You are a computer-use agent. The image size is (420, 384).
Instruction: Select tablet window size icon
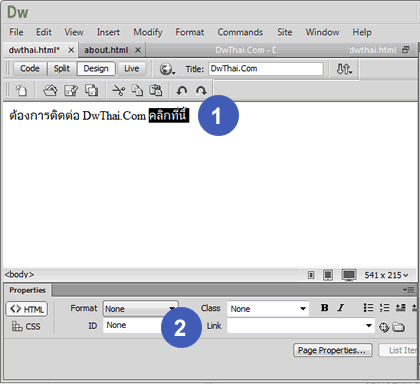click(328, 275)
